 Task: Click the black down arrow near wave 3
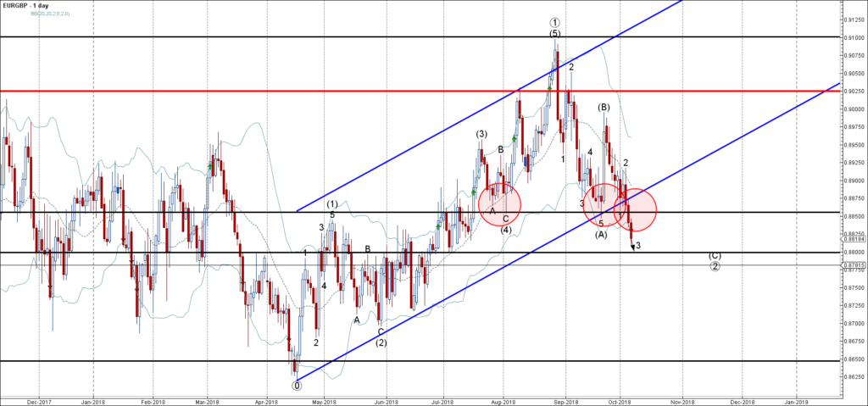tap(632, 247)
